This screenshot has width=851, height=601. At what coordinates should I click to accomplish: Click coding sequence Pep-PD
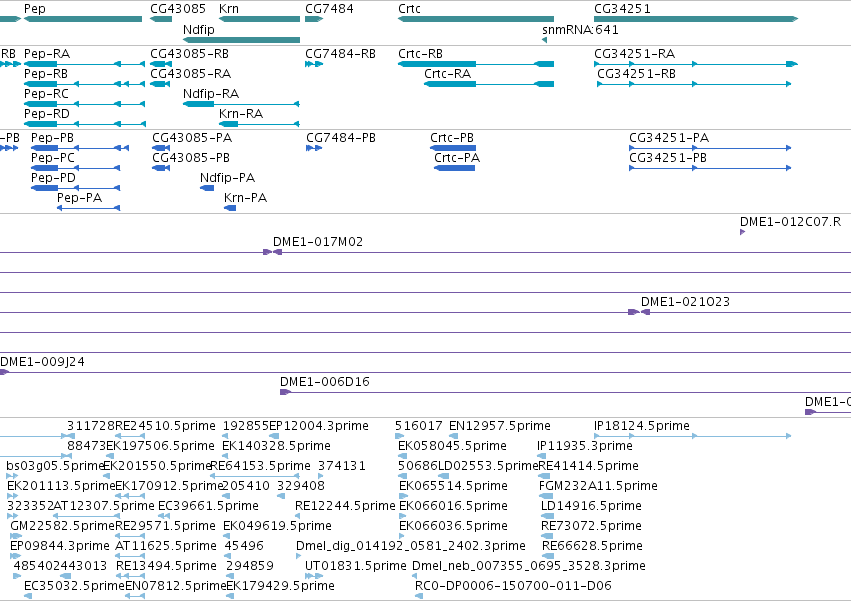(53, 178)
